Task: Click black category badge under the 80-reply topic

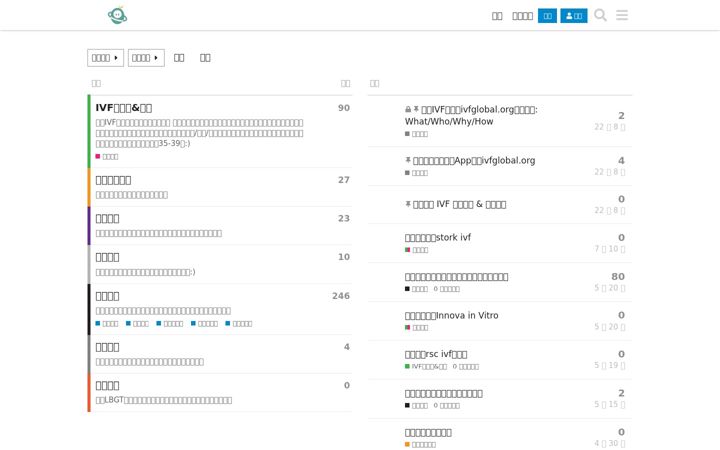Action: (416, 289)
